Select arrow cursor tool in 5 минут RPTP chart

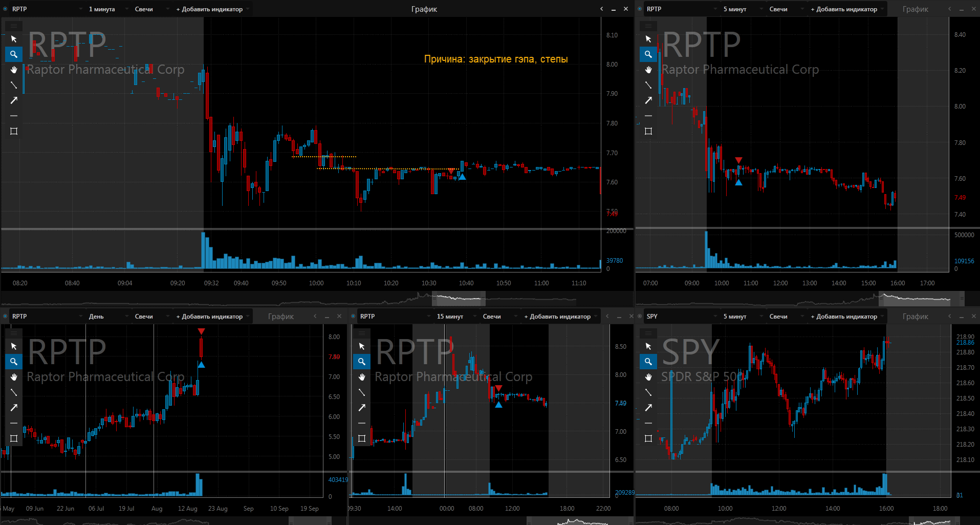pyautogui.click(x=648, y=39)
